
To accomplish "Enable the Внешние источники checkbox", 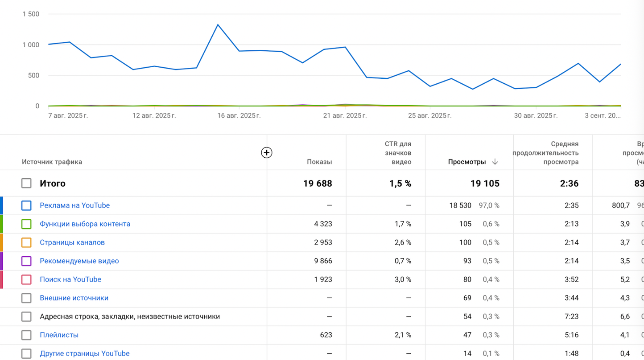I will pos(26,298).
